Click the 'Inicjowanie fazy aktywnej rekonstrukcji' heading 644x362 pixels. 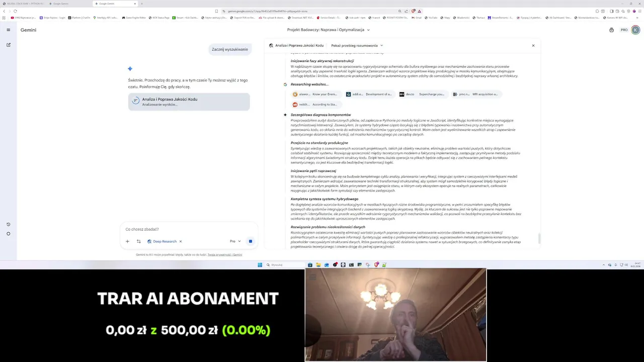322,61
